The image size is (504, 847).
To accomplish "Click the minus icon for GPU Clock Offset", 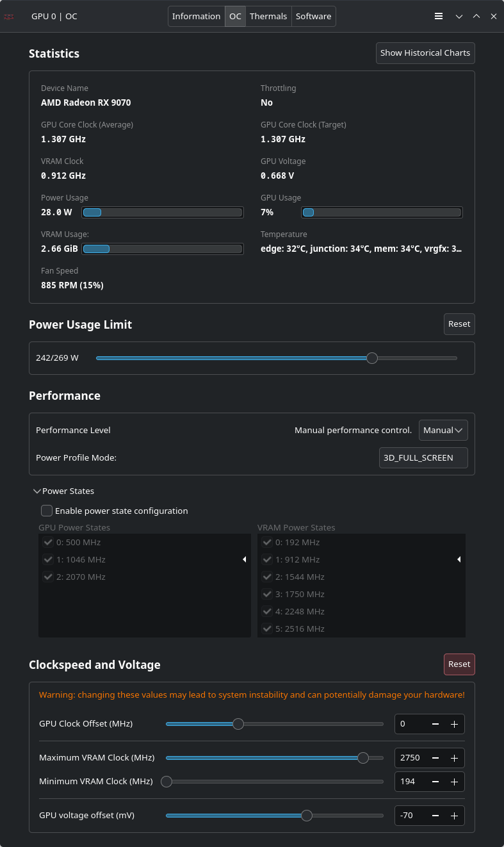I will 435,724.
